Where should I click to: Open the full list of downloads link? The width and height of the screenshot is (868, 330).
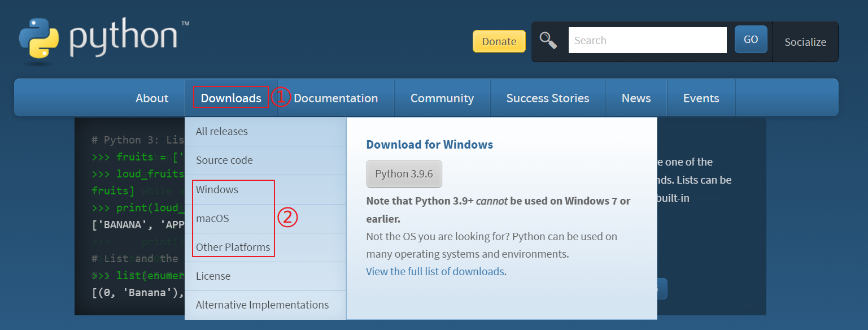coord(435,271)
